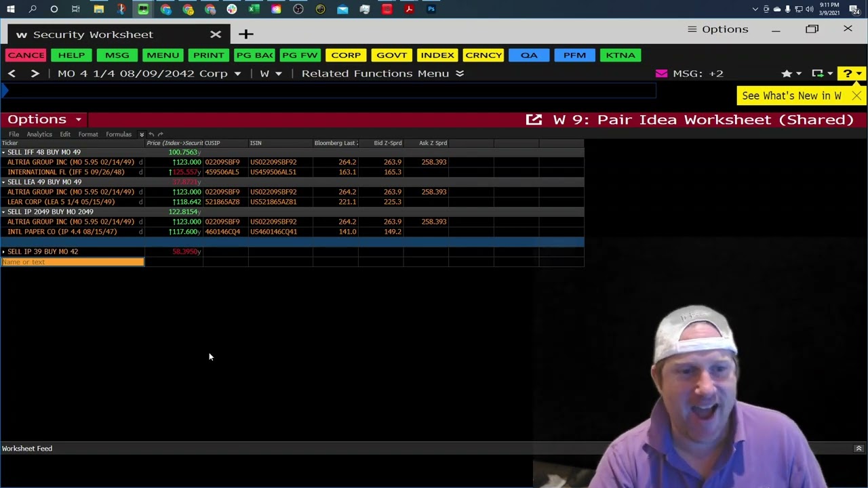Go back with the left arrow
The height and width of the screenshot is (488, 868).
pyautogui.click(x=12, y=73)
